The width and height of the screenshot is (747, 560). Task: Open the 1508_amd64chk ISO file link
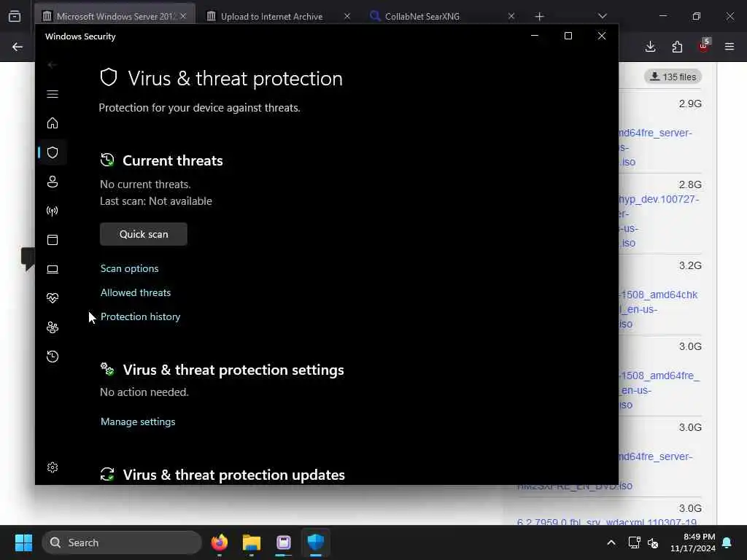(x=659, y=309)
